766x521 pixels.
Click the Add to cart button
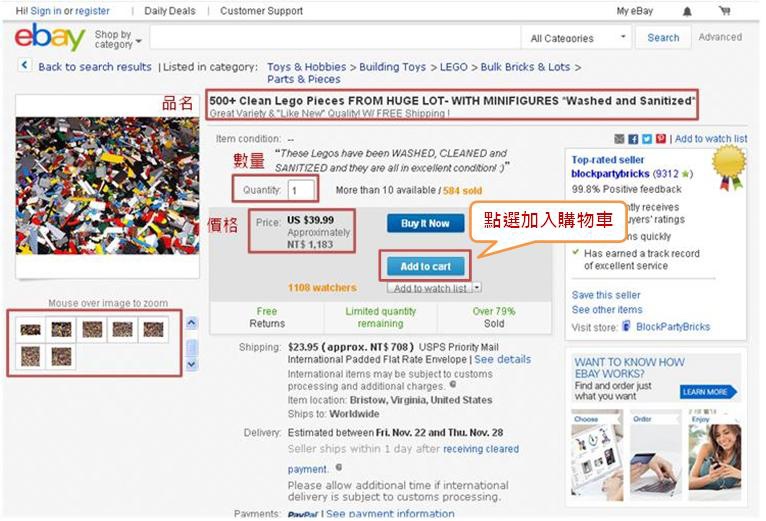(x=426, y=266)
